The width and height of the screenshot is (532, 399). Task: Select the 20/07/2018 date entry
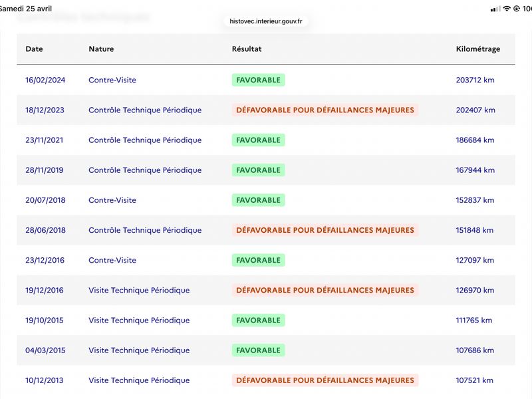tap(45, 200)
